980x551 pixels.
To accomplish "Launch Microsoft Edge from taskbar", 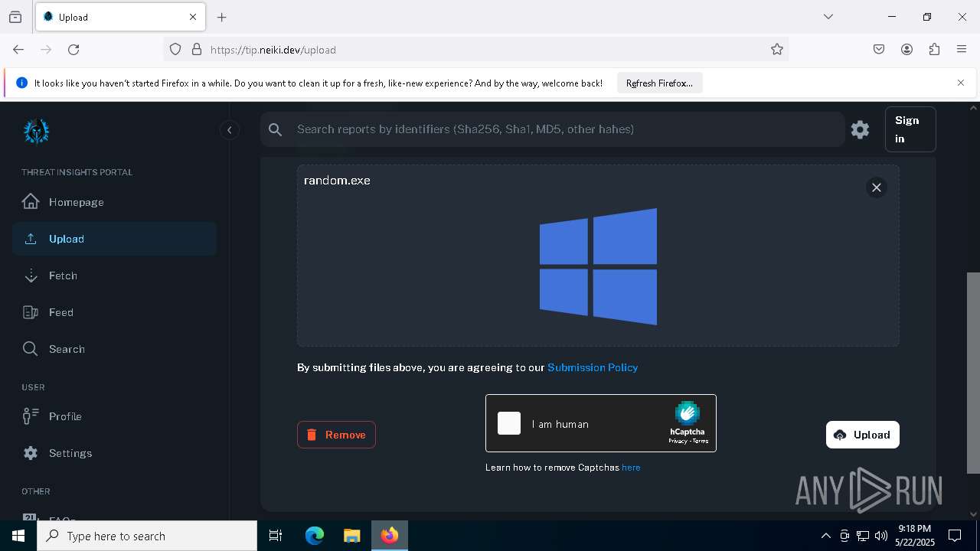I will click(315, 536).
